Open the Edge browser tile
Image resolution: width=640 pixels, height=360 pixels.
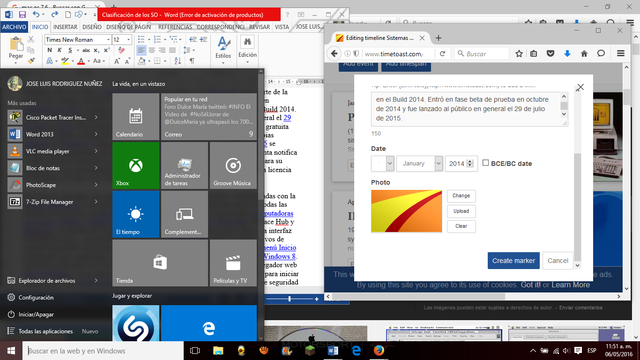(x=209, y=323)
